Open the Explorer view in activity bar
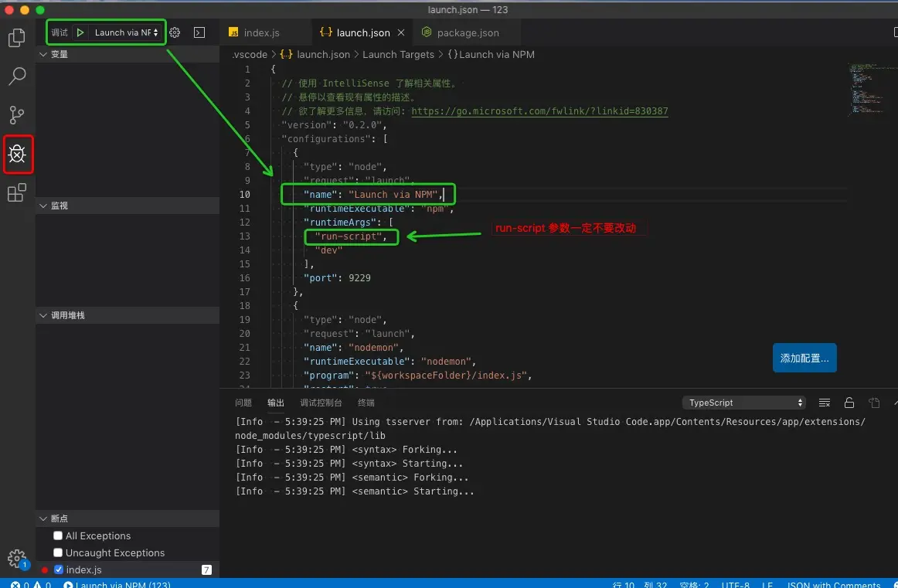Screen dimensions: 898x588 click(x=16, y=38)
